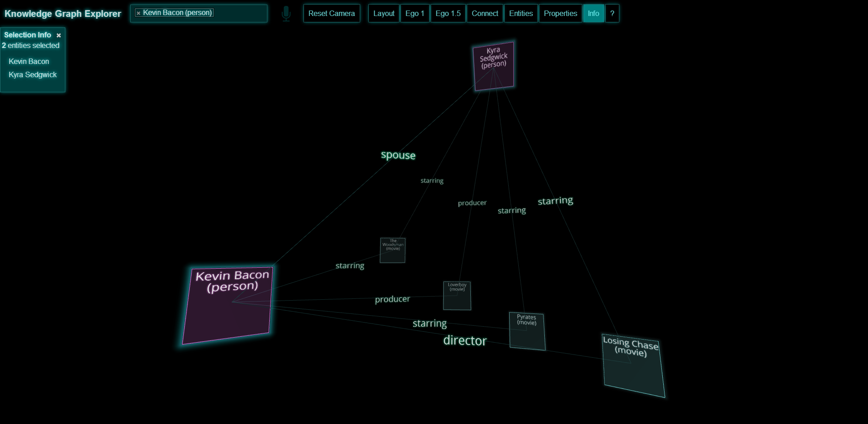Click the producer label near Kevin Bacon

click(x=392, y=299)
